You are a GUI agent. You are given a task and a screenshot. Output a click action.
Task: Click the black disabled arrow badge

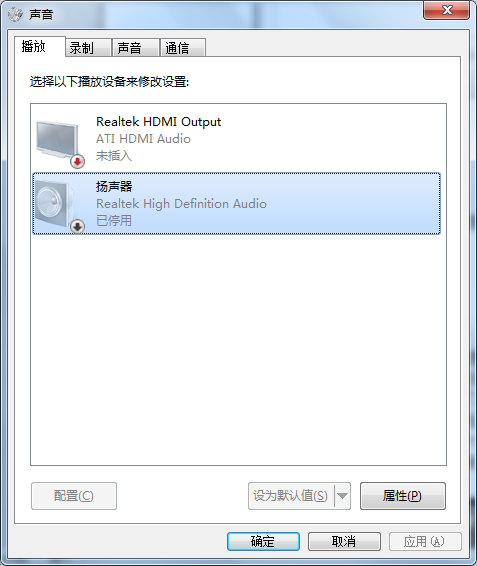77,227
